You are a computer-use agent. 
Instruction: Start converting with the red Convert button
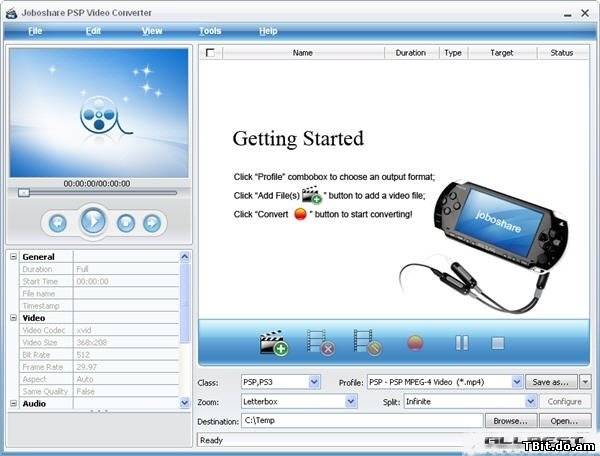coord(415,343)
